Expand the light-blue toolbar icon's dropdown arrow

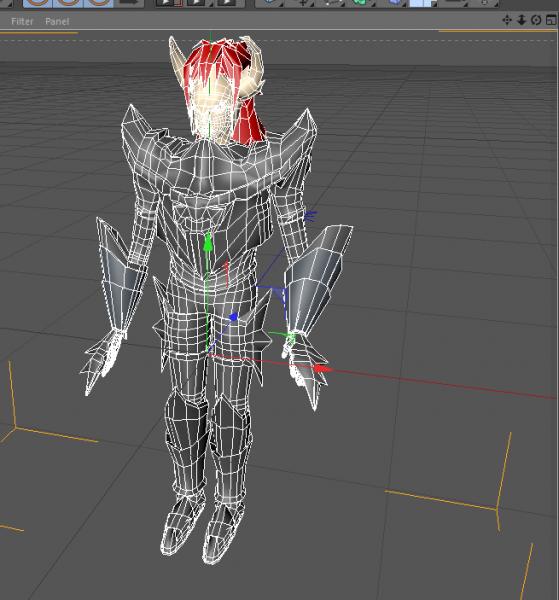point(434,5)
